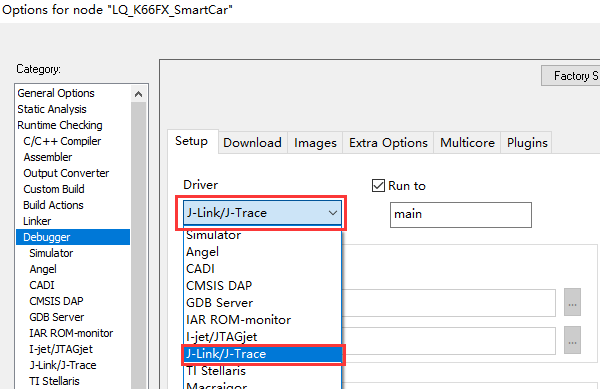Image resolution: width=600 pixels, height=389 pixels.
Task: Select GDB Server in category list
Action: coord(57,317)
